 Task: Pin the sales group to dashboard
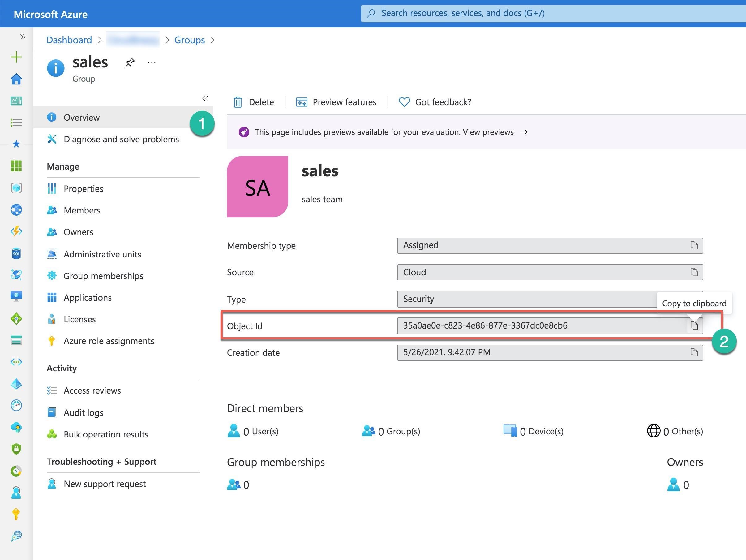click(130, 62)
